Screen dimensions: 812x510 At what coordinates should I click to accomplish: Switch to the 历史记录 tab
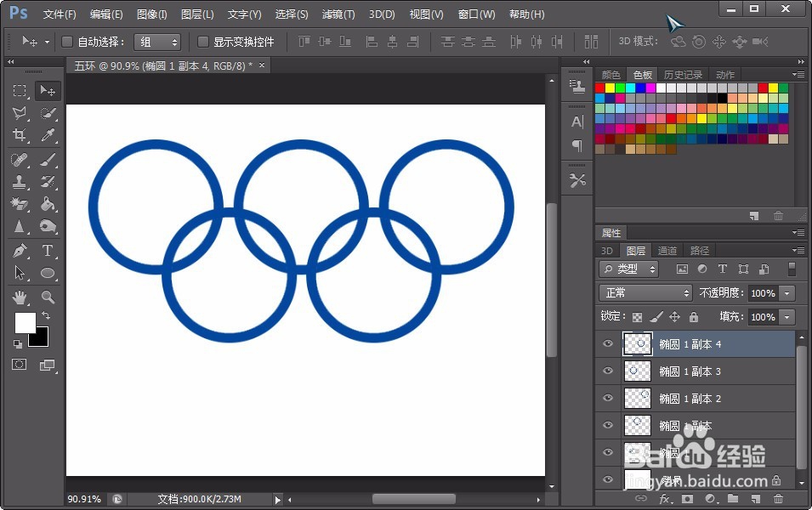coord(683,75)
